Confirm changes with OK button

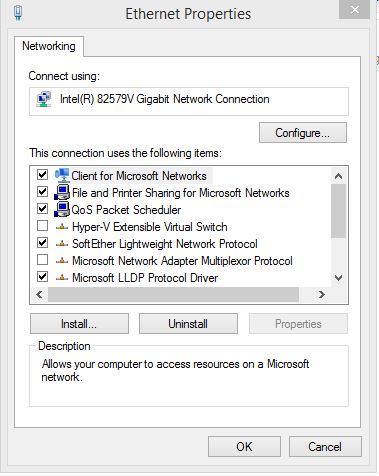click(244, 447)
